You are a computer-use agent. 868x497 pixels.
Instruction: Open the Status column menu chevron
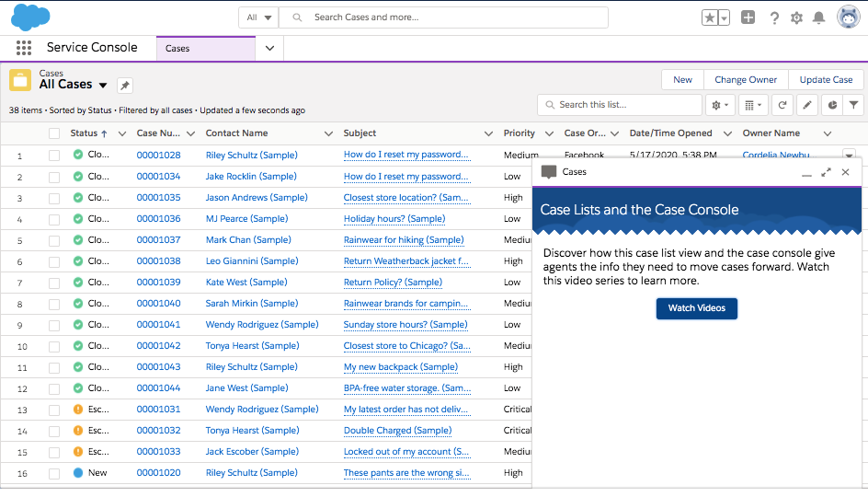(x=122, y=133)
